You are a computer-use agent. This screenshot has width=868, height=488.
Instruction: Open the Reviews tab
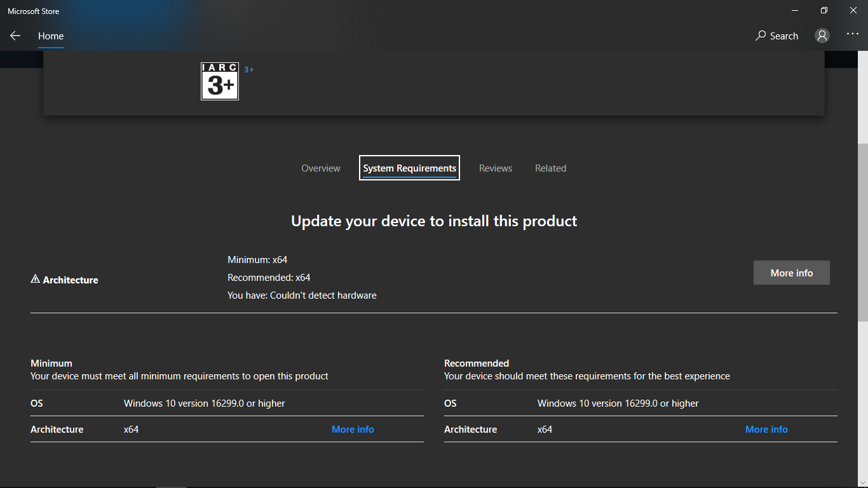point(496,168)
